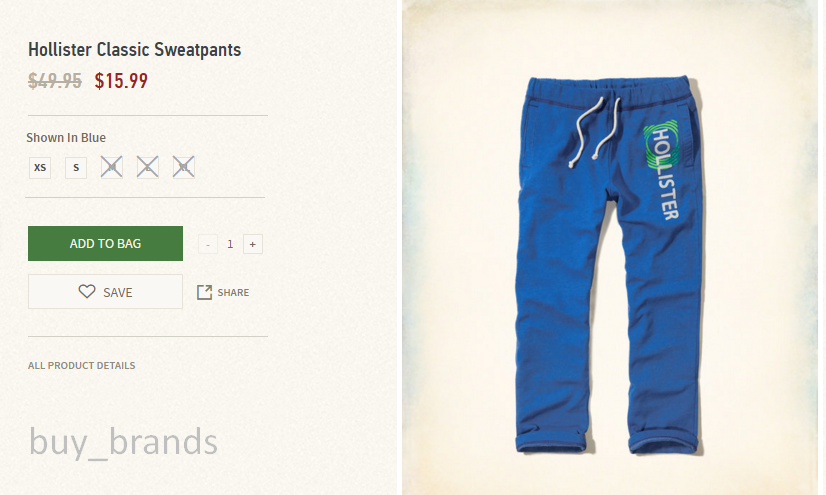Click the SAVE label text
Screen dimensions: 826x495
(117, 293)
